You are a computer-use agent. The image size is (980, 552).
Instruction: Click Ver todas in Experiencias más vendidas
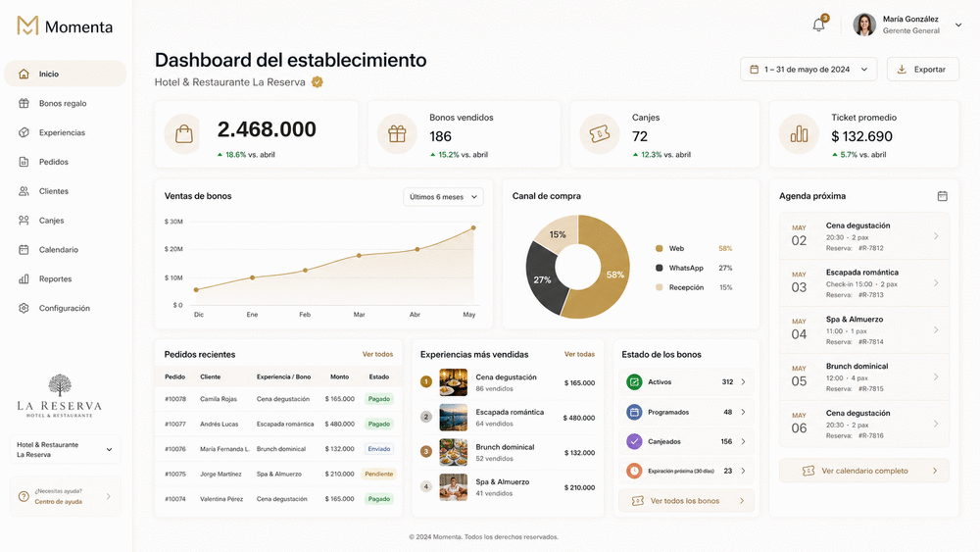point(579,355)
